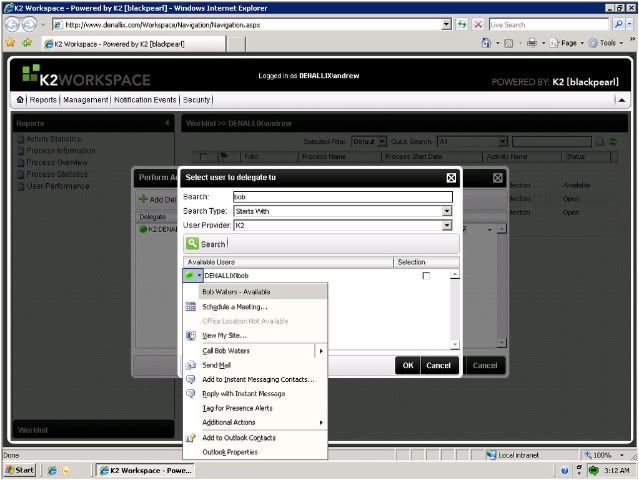Click the browser Home toolbar icon

[486, 43]
